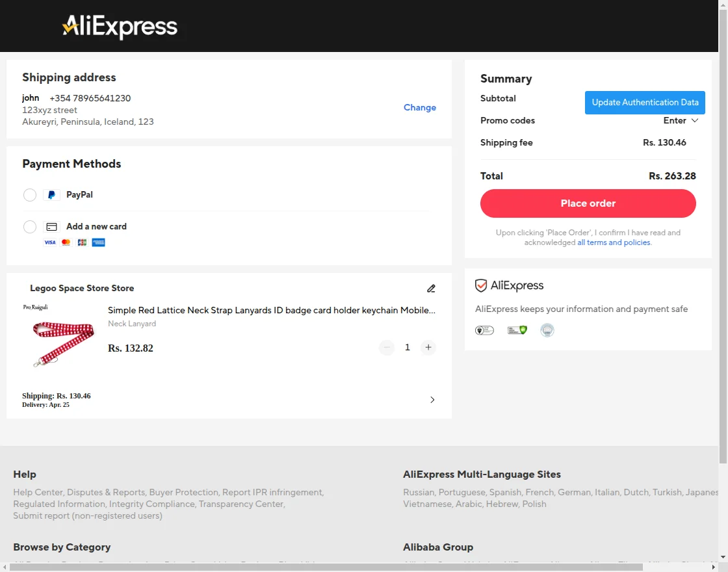This screenshot has height=572, width=728.
Task: Switch to the Spanish language site
Action: click(504, 492)
